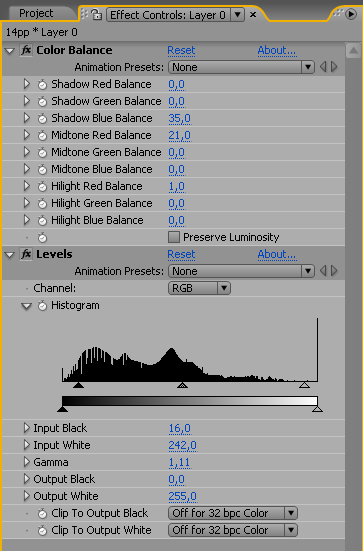363x551 pixels.
Task: Toggle Color Balance fx effect switch
Action: pos(26,50)
